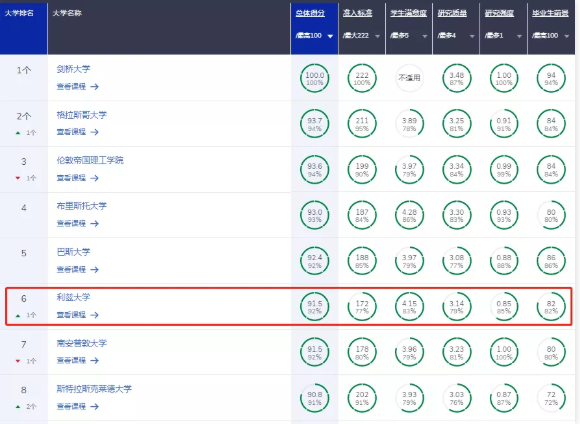Click graduate prospects 72 for 斯特拉斯克莱德大学
This screenshot has height=424, width=580.
coord(551,398)
